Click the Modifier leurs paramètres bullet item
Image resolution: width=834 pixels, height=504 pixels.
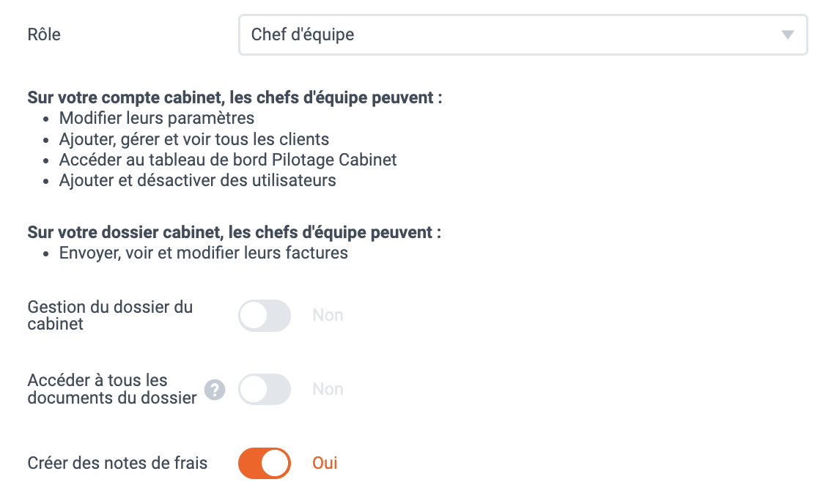(157, 118)
